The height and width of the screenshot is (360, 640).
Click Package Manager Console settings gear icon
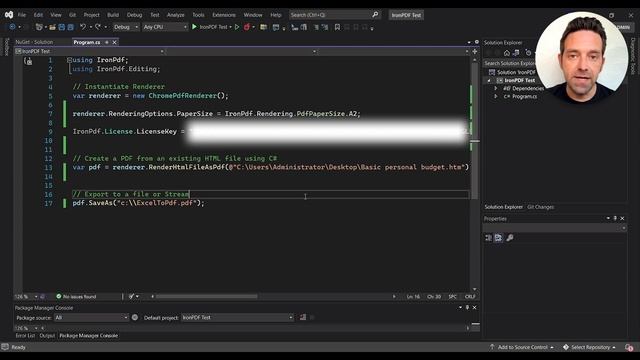click(x=135, y=318)
